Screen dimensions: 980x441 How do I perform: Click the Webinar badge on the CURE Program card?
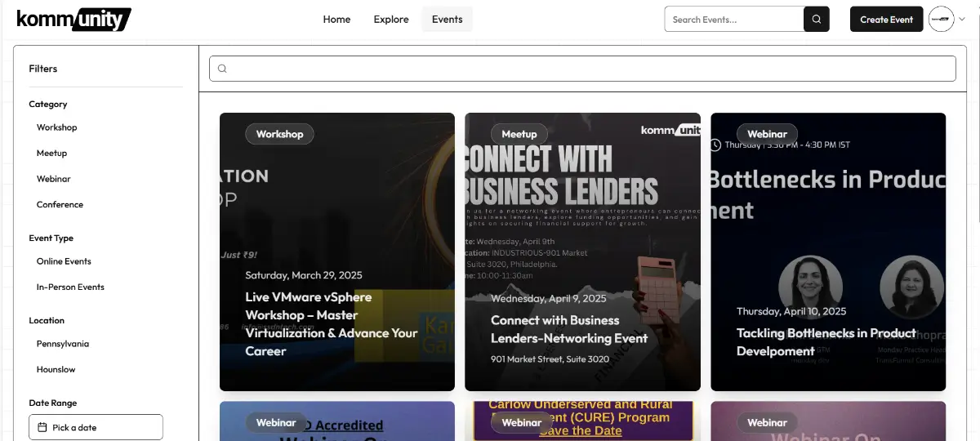pyautogui.click(x=522, y=422)
